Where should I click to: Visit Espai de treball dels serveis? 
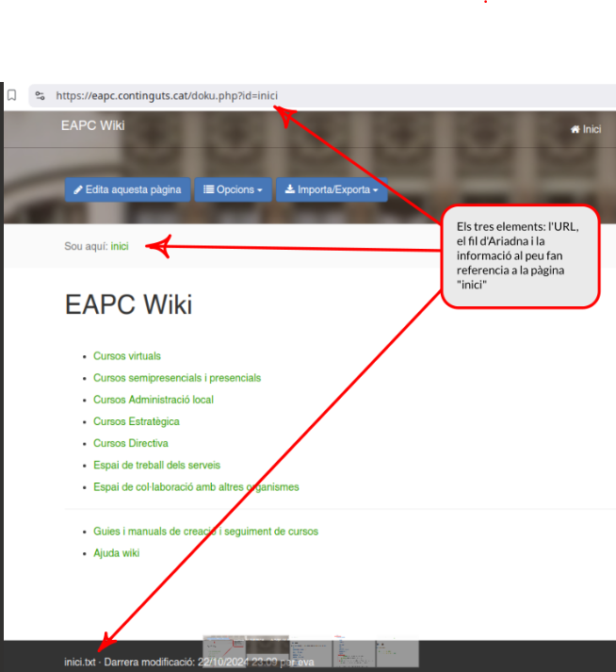[156, 465]
